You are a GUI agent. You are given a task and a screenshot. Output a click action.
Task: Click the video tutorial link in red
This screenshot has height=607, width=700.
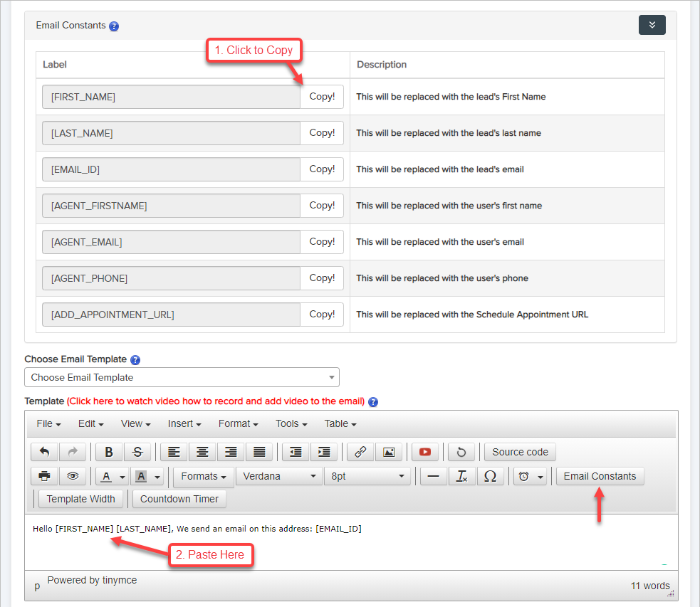click(216, 401)
